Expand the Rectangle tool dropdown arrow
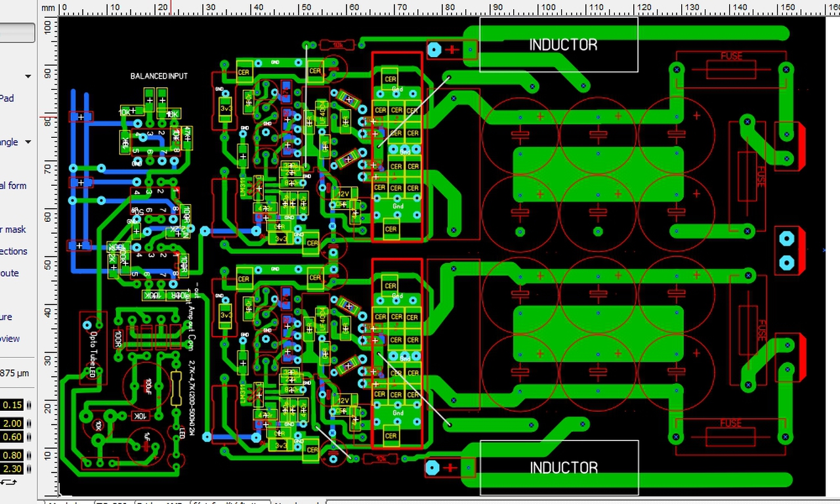The height and width of the screenshot is (504, 840). 28,142
